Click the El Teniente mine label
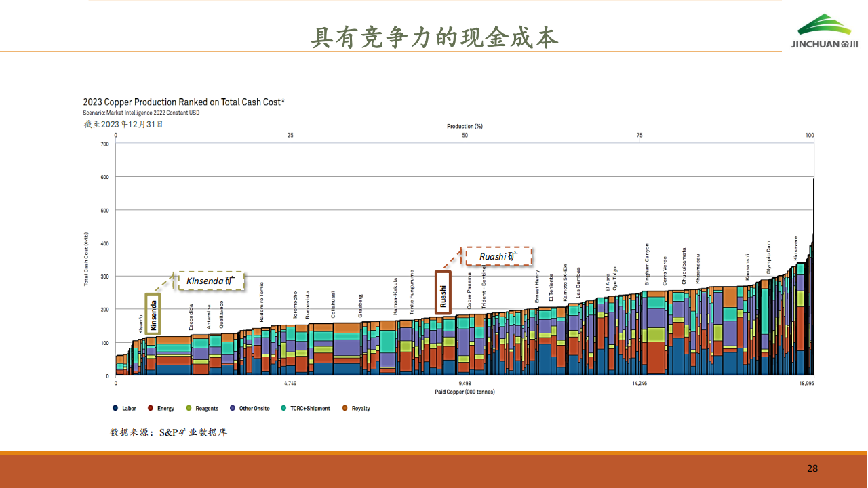Viewport: 868px width, 488px height. click(x=551, y=287)
